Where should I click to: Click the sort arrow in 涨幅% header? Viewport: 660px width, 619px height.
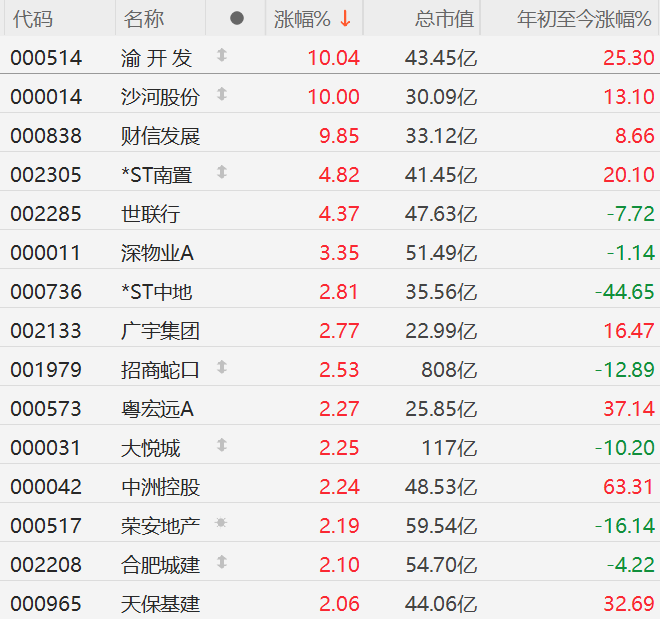coord(346,19)
